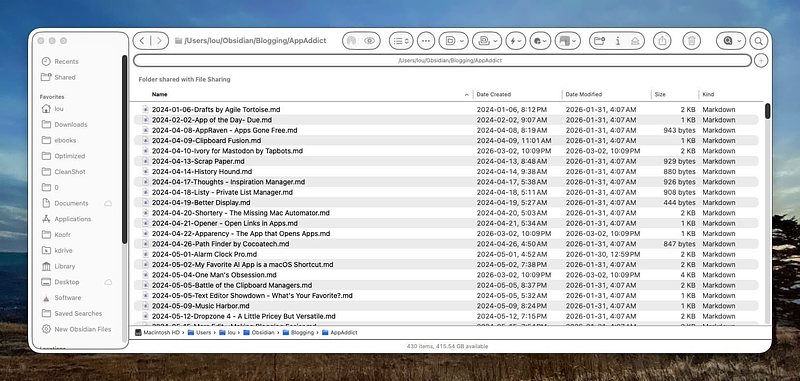Open the search scope dropdown
Viewport: 800px width, 381px height.
coord(731,41)
